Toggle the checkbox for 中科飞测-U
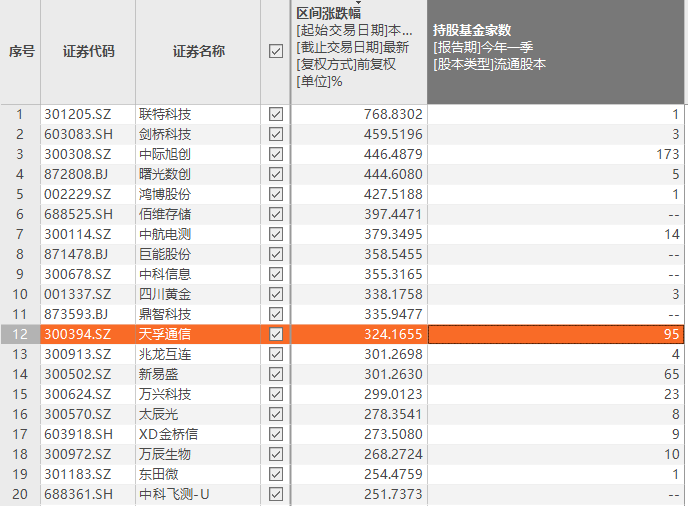688x506 pixels. click(276, 494)
